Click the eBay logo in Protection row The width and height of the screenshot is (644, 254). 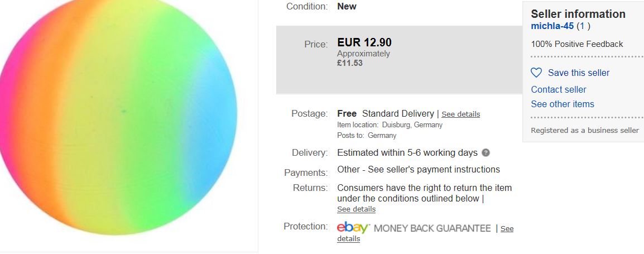[353, 228]
